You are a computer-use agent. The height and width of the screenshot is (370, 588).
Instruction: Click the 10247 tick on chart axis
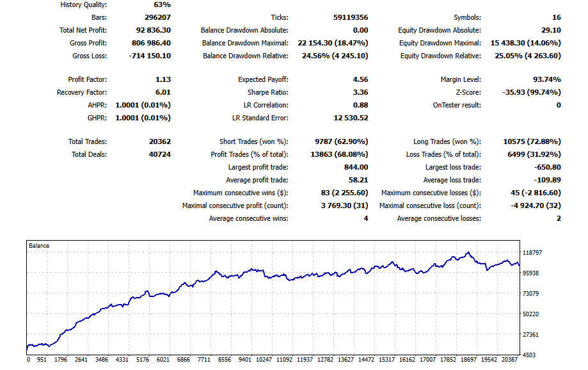point(264,360)
